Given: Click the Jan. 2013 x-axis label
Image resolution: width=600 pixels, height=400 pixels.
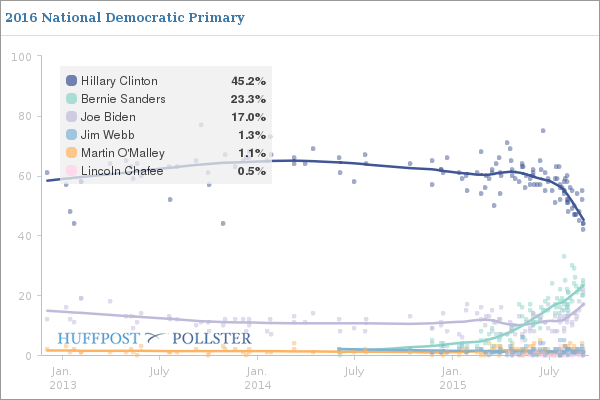Looking at the screenshot, I should (x=62, y=378).
